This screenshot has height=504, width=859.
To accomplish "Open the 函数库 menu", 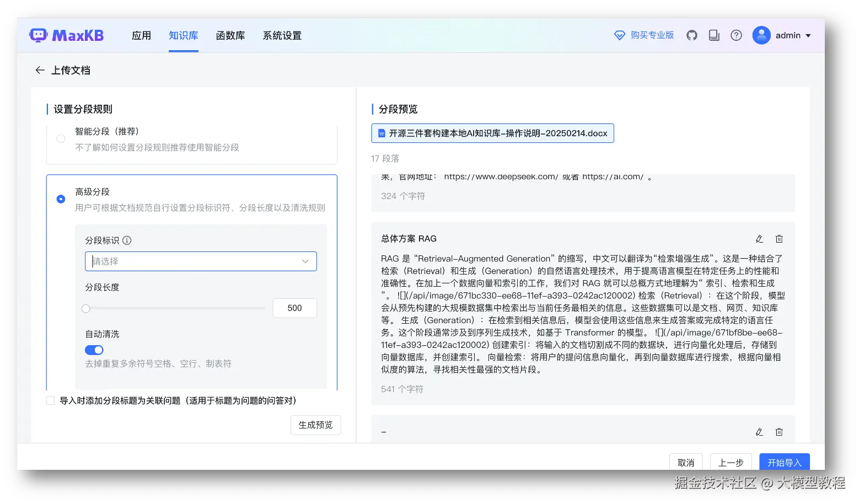I will [x=230, y=36].
